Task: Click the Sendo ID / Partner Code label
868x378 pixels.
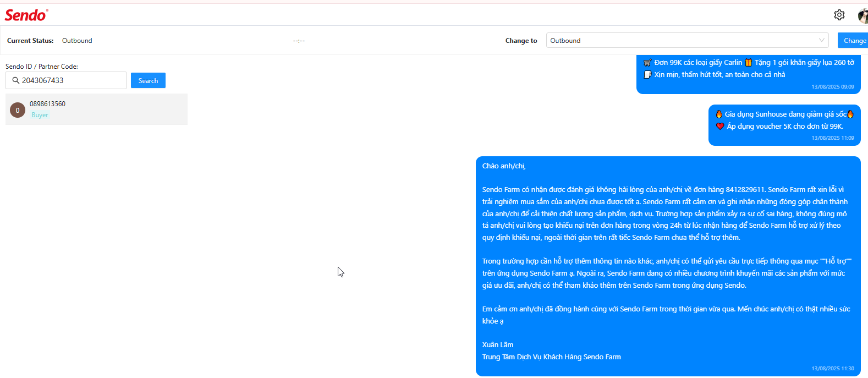Action: 42,67
